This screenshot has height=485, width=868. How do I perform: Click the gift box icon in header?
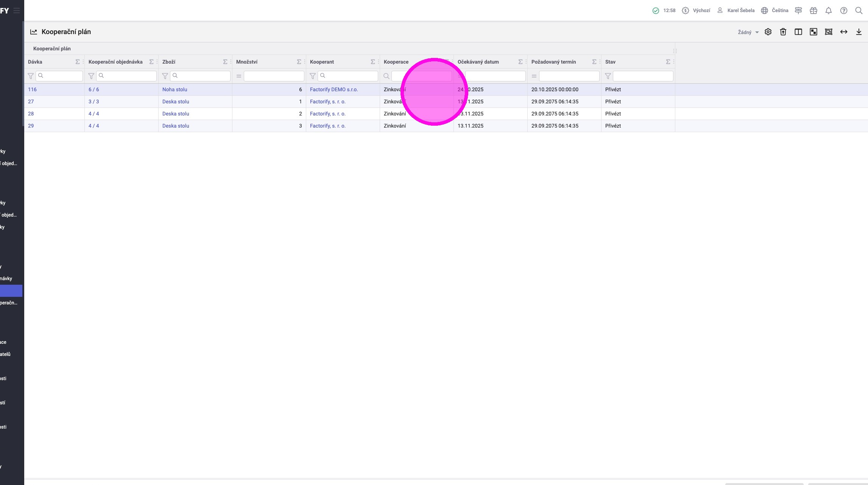coord(813,11)
